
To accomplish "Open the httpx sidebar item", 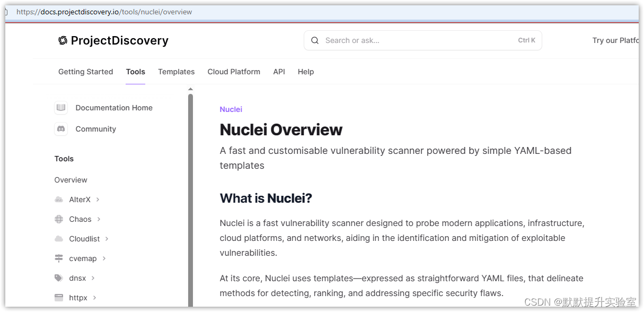I will (x=78, y=298).
